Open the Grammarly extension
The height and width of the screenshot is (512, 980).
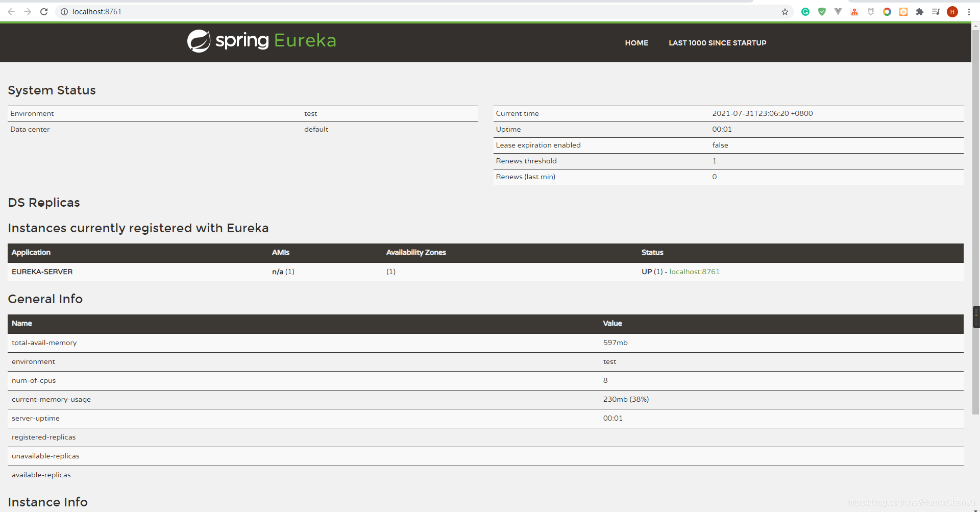[x=805, y=12]
